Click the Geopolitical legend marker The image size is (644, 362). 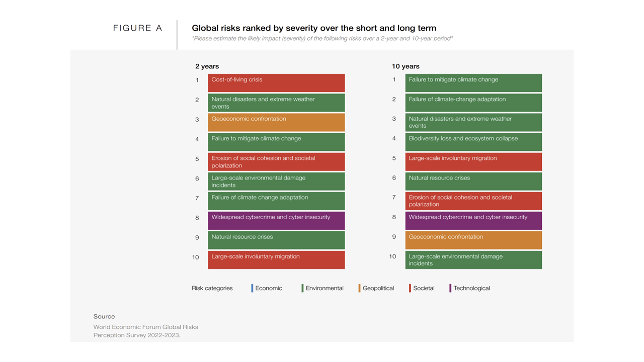point(360,288)
